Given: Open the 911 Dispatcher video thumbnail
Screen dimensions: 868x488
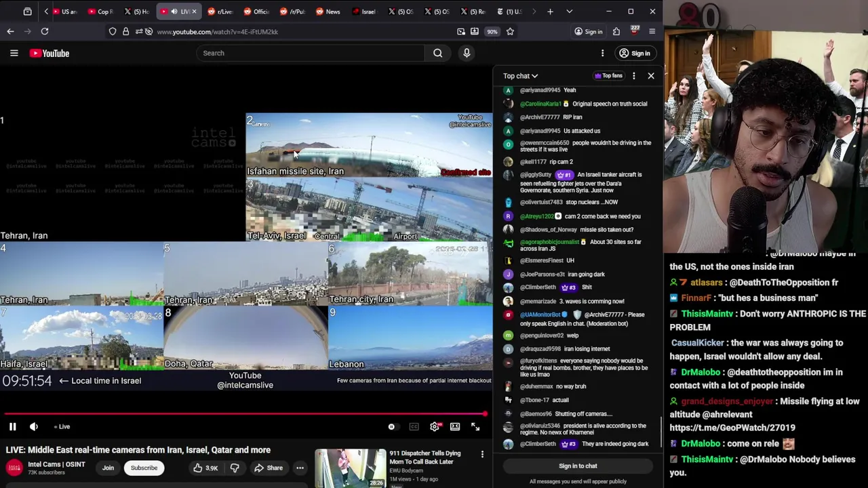Looking at the screenshot, I should pyautogui.click(x=351, y=468).
